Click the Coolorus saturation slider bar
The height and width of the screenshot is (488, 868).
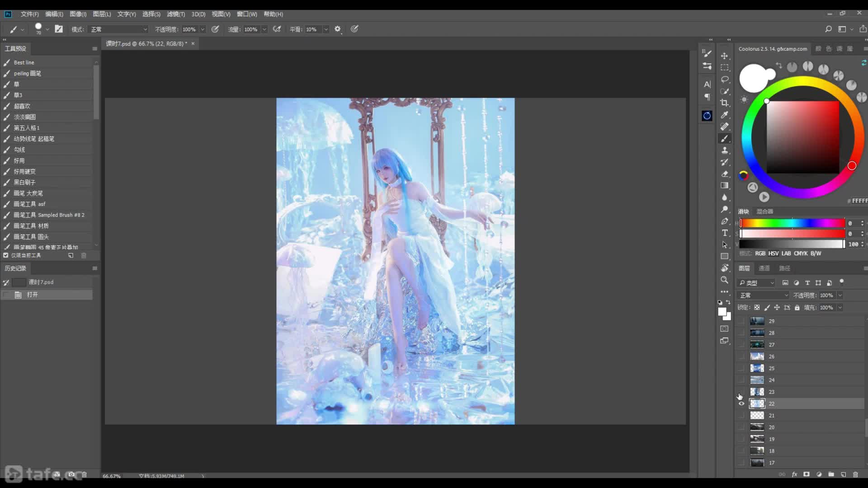pyautogui.click(x=792, y=234)
